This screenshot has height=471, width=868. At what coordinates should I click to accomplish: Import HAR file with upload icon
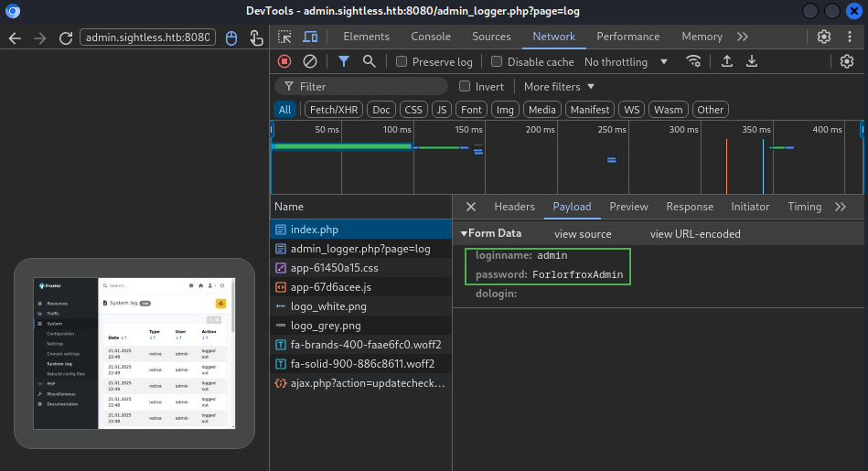(727, 61)
